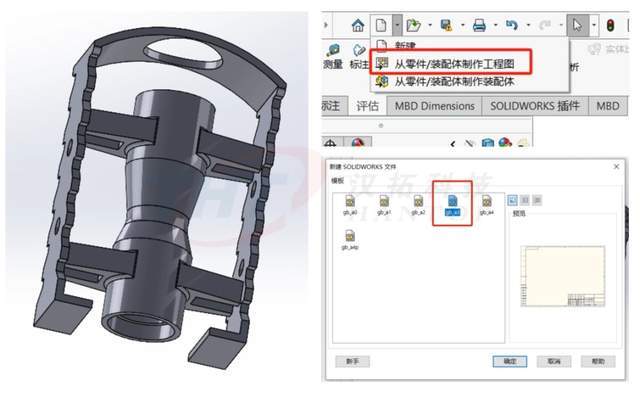Image resolution: width=640 pixels, height=398 pixels.
Task: Close the 新建 SOLIDWORKS 文件 dialog
Action: [617, 167]
